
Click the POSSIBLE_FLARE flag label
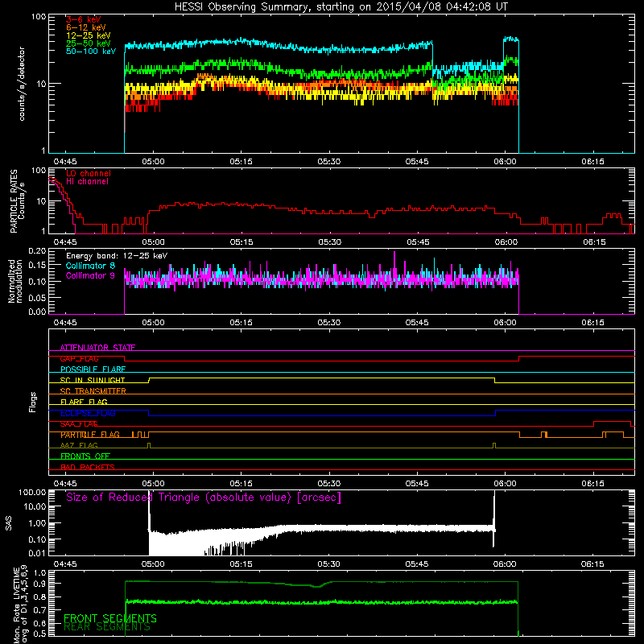(x=93, y=369)
